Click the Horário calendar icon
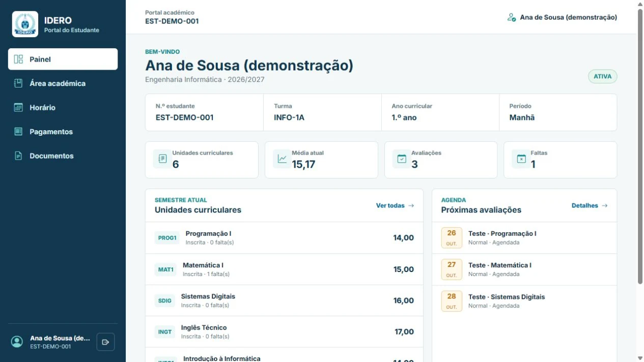Screen dimensions: 644x362 click(x=18, y=107)
